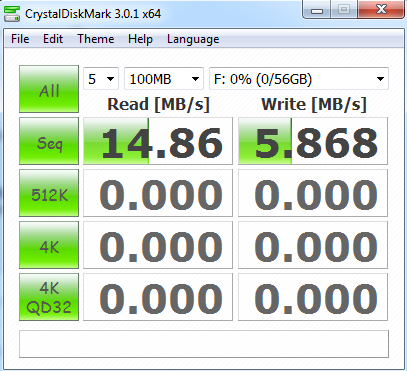Click the 4K read result 0.000
The image size is (407, 371).
coord(158,245)
